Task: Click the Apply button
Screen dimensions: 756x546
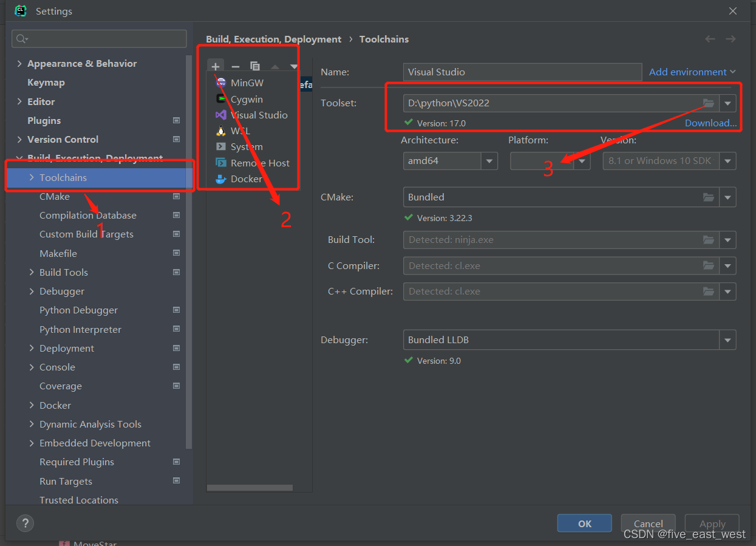Action: [712, 524]
